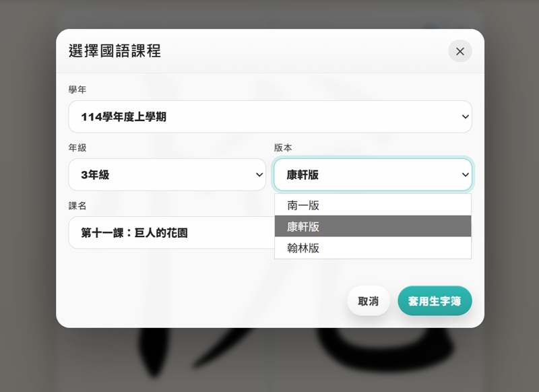Click the X icon at top right
Viewport: 539px width, 392px height.
[x=460, y=51]
